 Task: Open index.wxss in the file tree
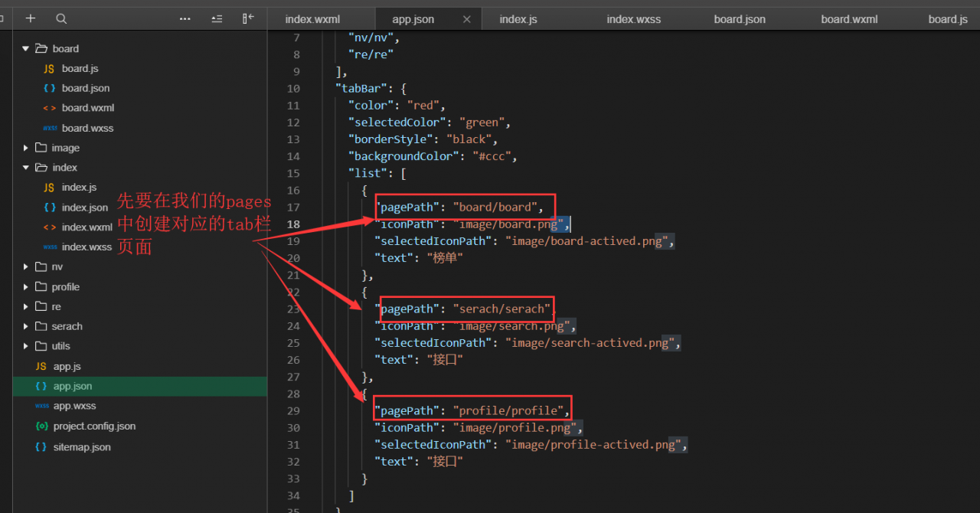point(87,247)
